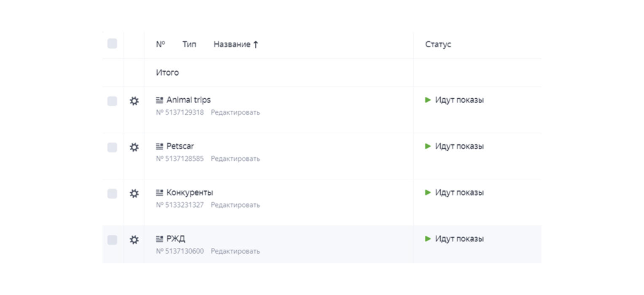Click Редактировать link under Конкуренты

click(235, 205)
